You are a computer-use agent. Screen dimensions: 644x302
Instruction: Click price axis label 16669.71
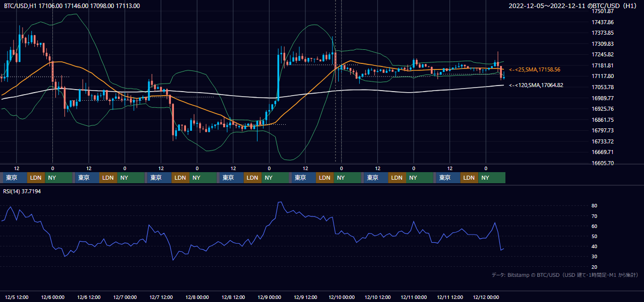click(602, 152)
